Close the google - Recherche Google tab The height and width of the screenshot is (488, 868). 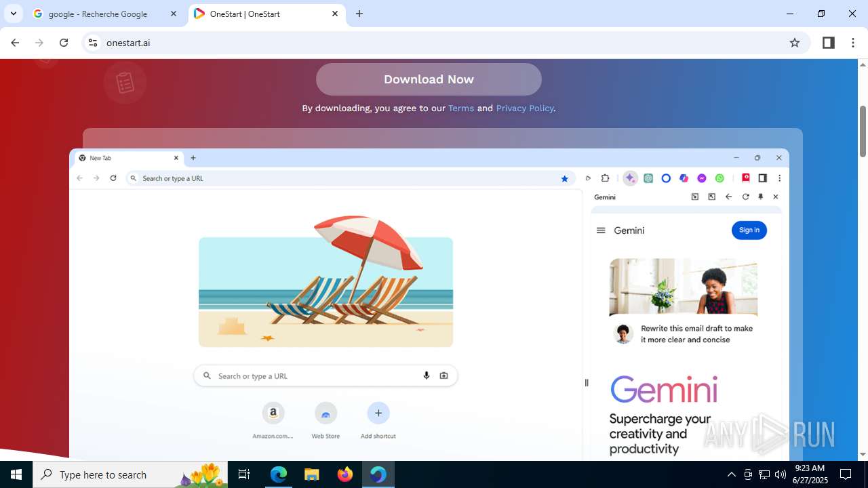click(174, 14)
